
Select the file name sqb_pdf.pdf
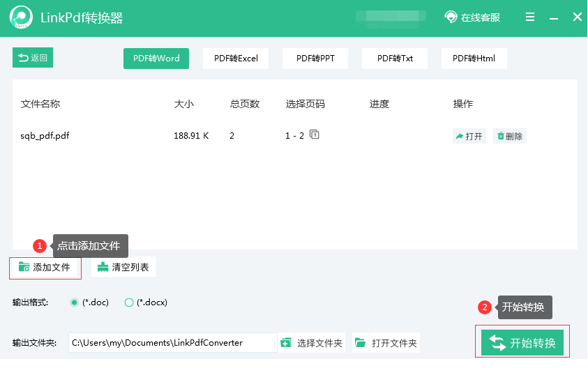[45, 136]
